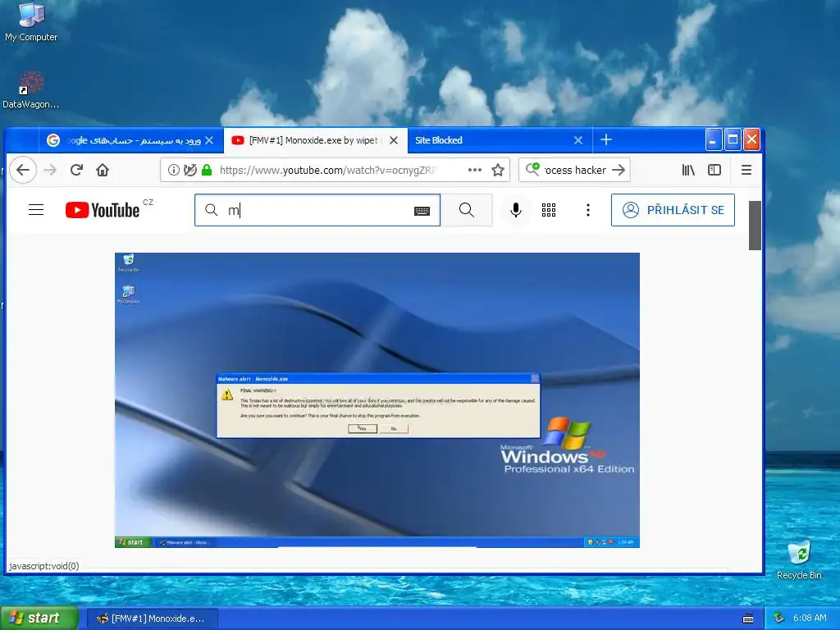The height and width of the screenshot is (630, 840).
Task: Go to YouTube home via logo
Action: coord(103,210)
